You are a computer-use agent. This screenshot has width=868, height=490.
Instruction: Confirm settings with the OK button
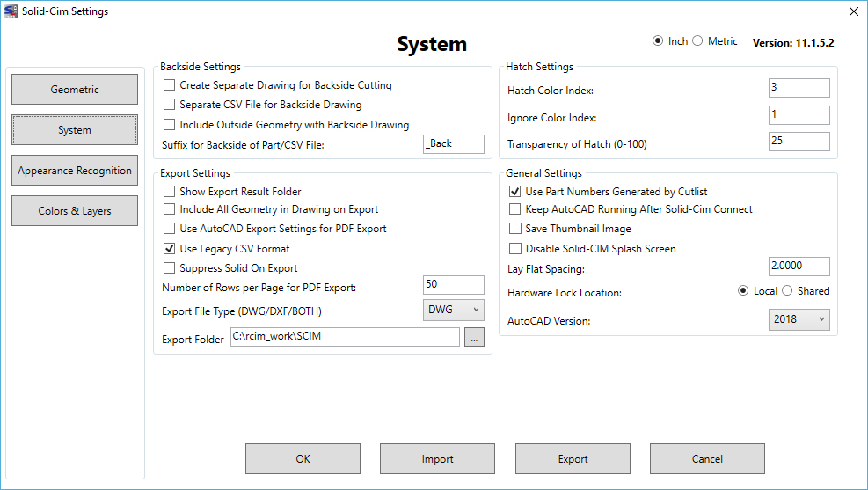303,458
